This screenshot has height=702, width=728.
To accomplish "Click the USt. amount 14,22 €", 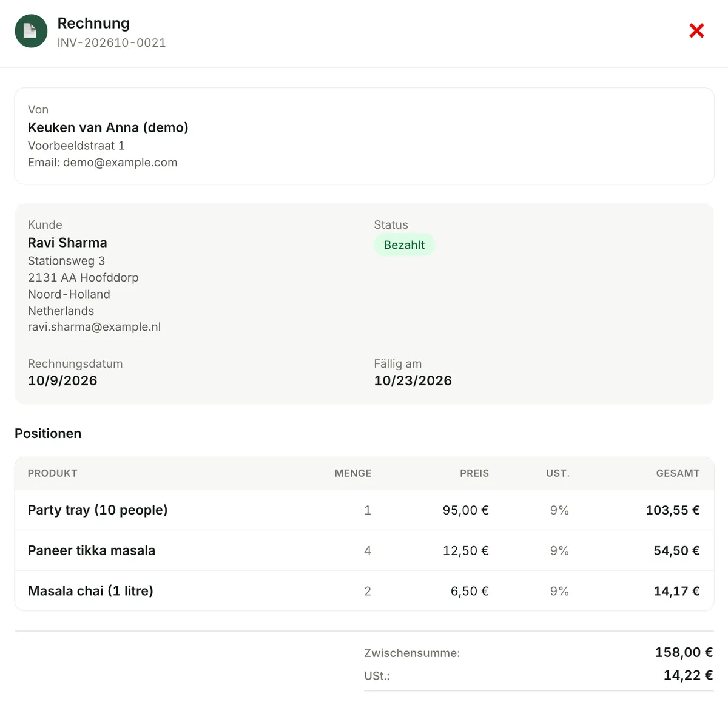I will click(688, 675).
